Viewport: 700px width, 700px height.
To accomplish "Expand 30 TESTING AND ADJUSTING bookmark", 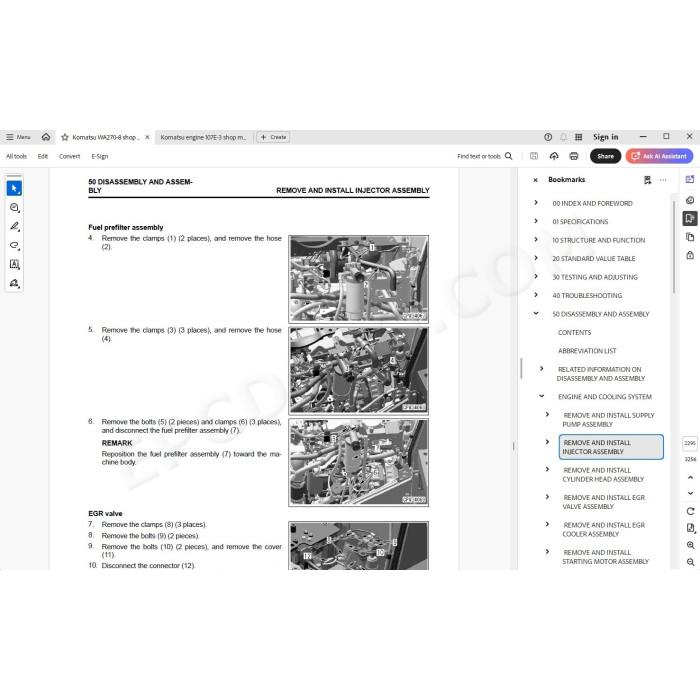I will coord(536,276).
